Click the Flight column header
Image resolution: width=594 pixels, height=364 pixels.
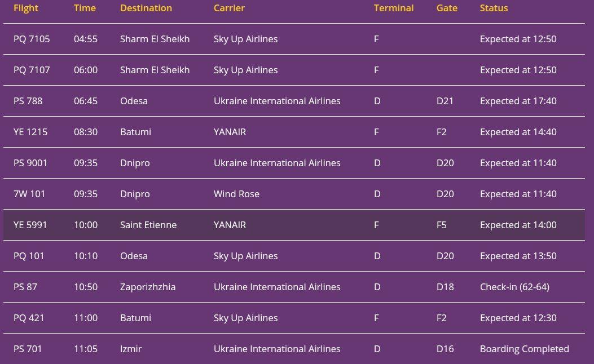26,8
